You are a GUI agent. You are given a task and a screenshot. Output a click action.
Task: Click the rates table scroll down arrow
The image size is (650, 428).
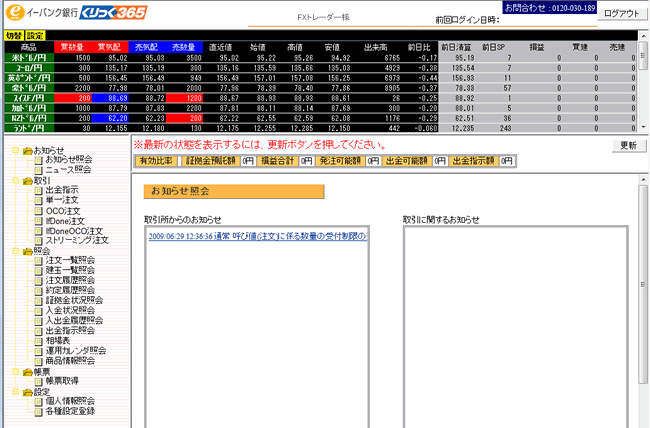pos(643,127)
